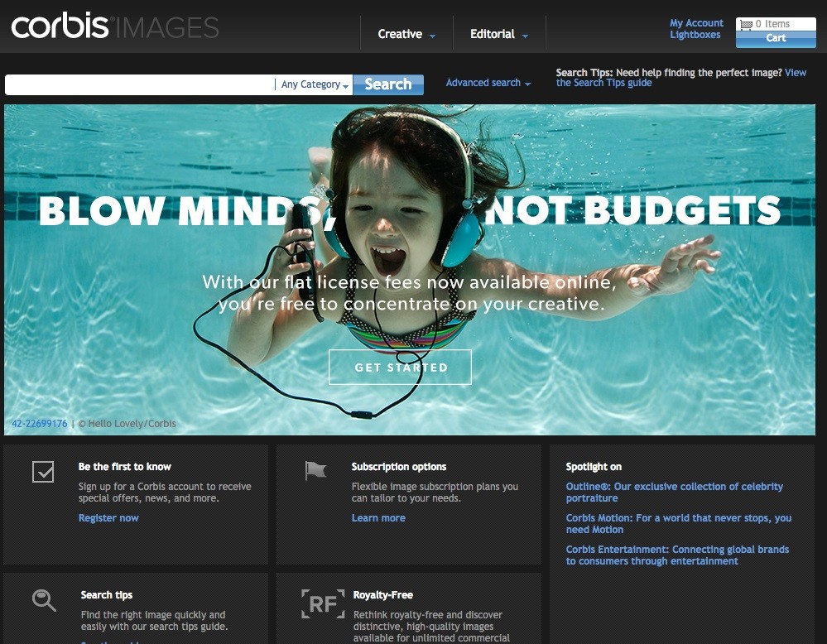
Task: Click the shopping cart icon
Action: 747,25
